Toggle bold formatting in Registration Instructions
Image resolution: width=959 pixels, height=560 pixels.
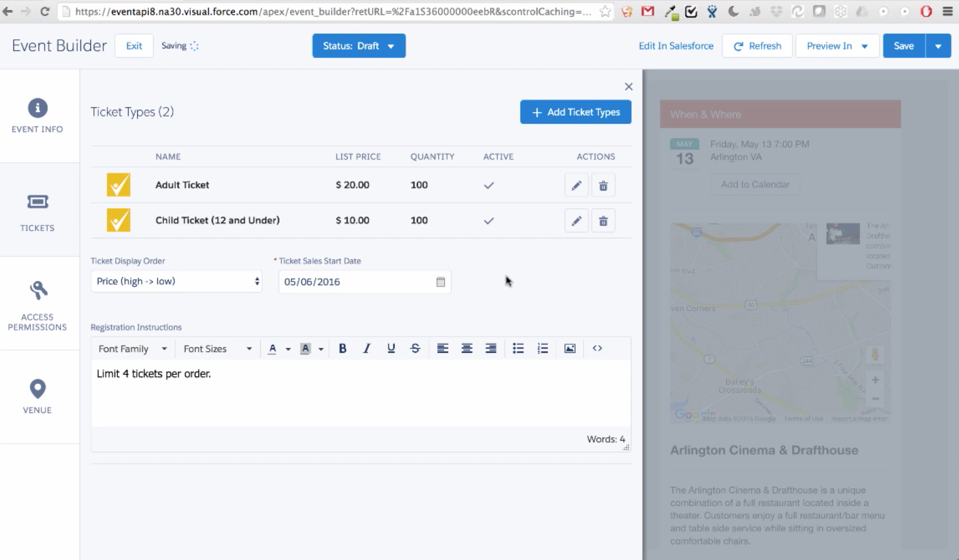coord(342,348)
